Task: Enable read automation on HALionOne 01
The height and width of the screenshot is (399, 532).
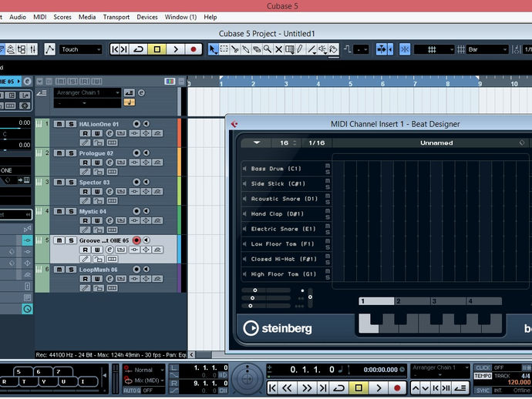Action: click(85, 133)
